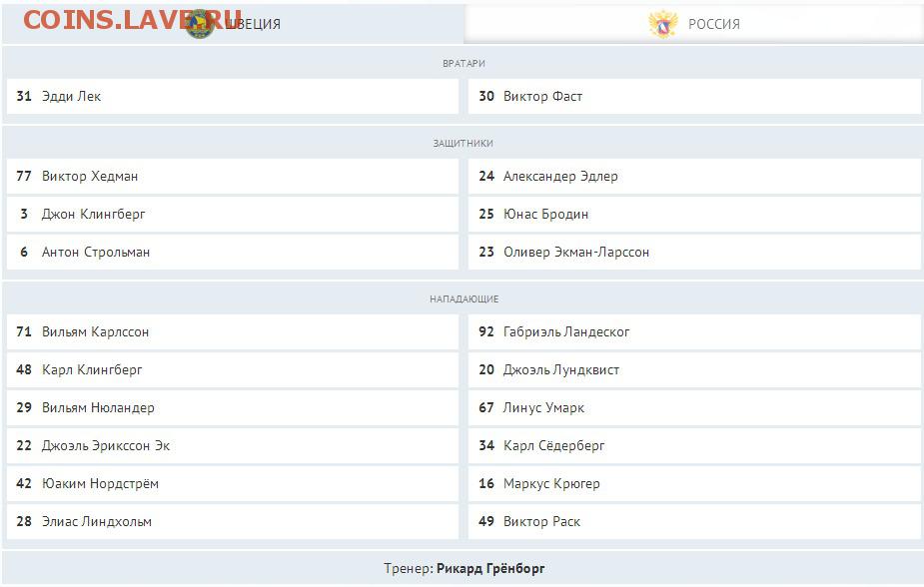Screen dimensions: 924x587
Task: Open player Джон Клингберг number 3
Action: (x=232, y=214)
